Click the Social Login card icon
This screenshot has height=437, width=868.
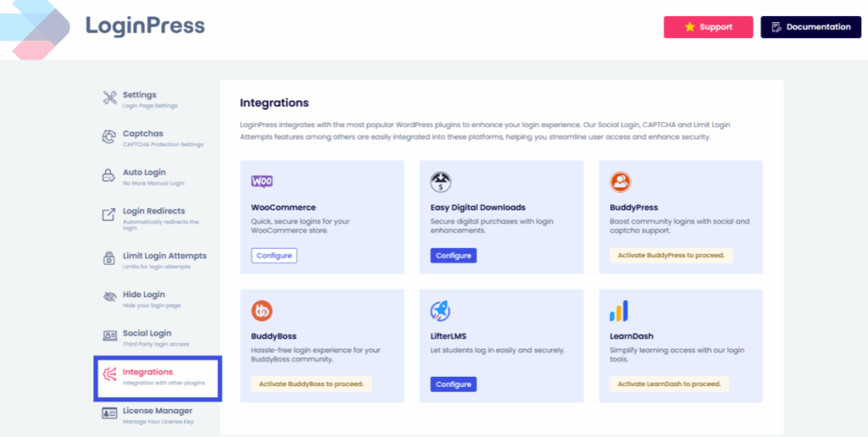click(x=109, y=336)
